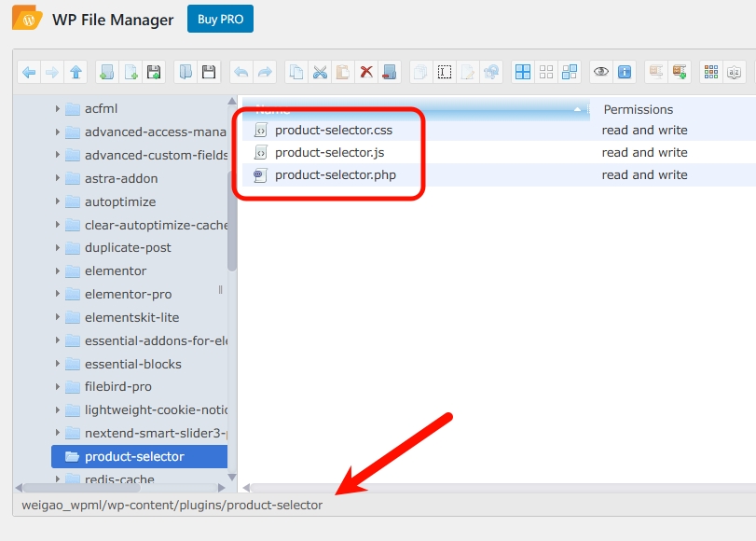Screen dimensions: 756x541
Task: Click the duplicate files icon
Action: point(421,73)
